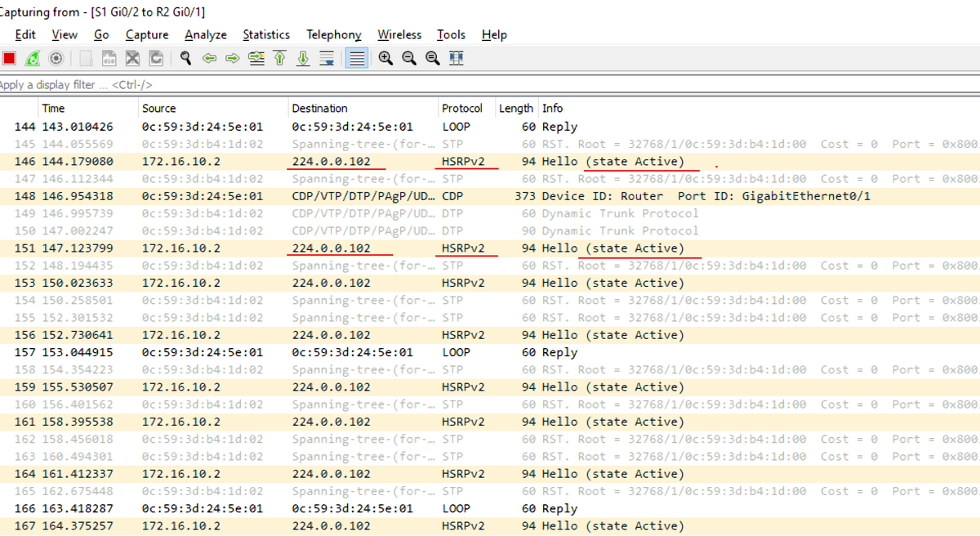Select packet 147 STP row
Screen dimensions: 980x536
point(490,179)
